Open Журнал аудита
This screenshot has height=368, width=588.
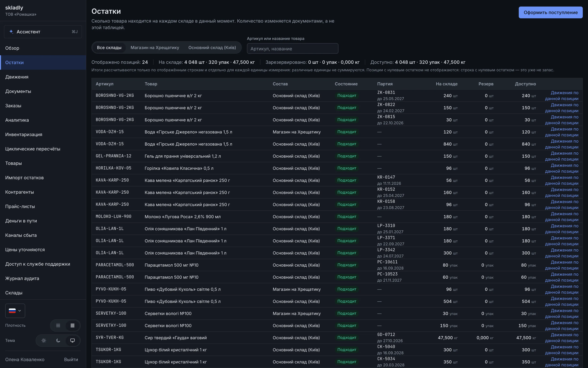(43, 278)
